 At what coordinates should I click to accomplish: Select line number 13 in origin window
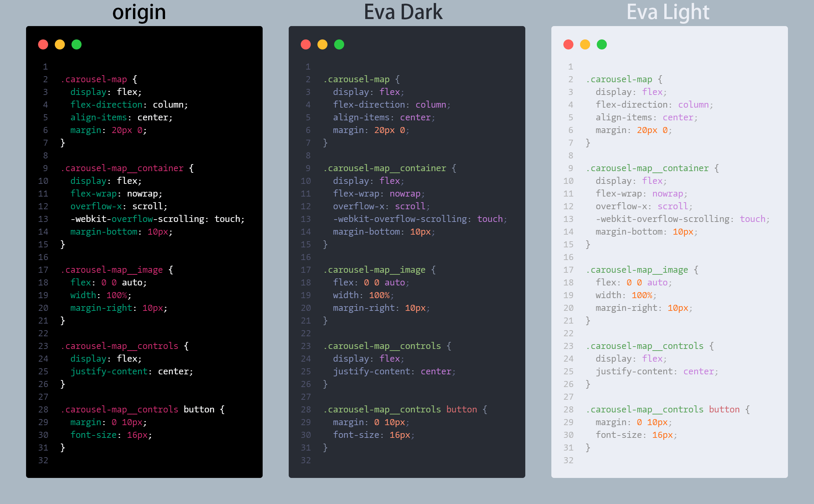[43, 219]
